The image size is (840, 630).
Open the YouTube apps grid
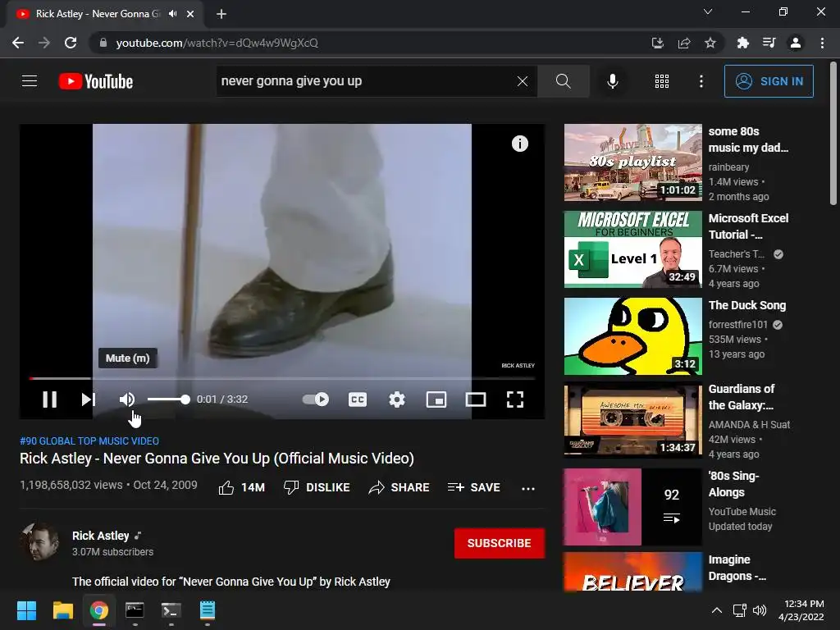tap(662, 81)
